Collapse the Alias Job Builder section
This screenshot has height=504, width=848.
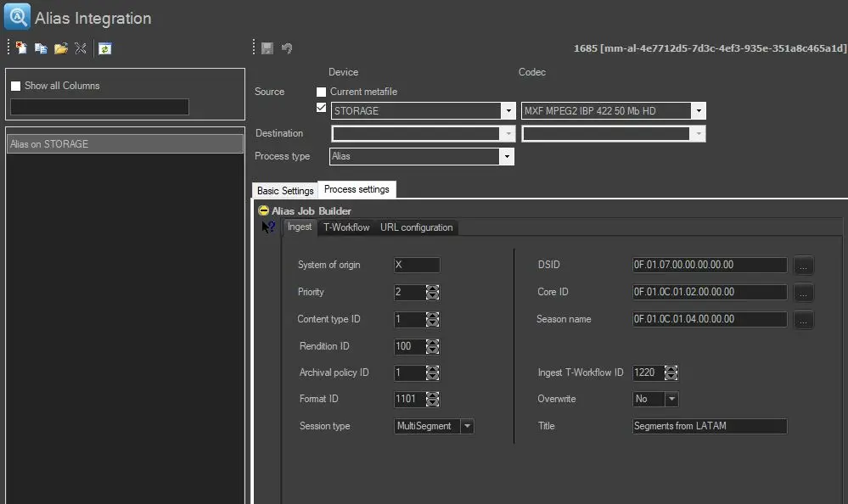pyautogui.click(x=264, y=211)
